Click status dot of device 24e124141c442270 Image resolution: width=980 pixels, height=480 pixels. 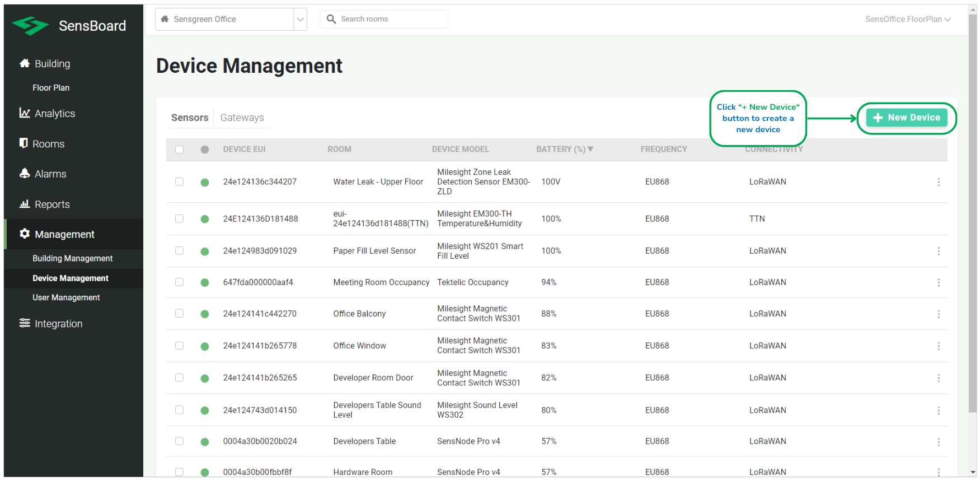tap(205, 314)
